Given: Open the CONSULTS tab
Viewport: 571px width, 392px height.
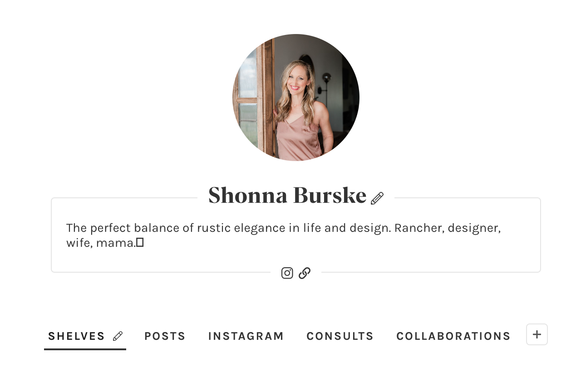Looking at the screenshot, I should pos(340,336).
